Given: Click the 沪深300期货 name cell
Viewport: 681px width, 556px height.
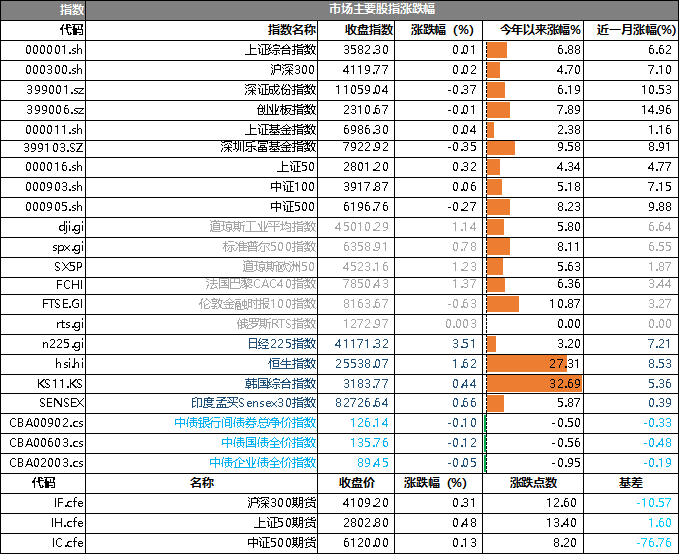Looking at the screenshot, I should [x=202, y=503].
